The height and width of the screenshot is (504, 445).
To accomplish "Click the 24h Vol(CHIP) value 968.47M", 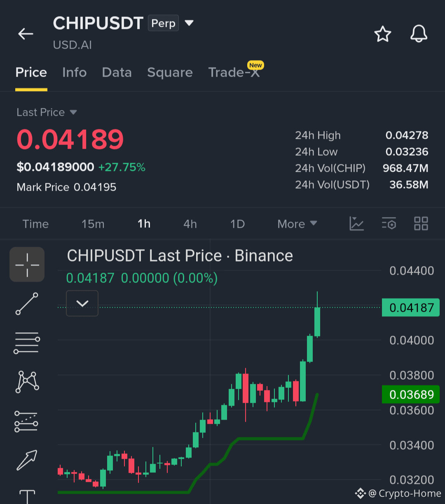I will pos(406,168).
